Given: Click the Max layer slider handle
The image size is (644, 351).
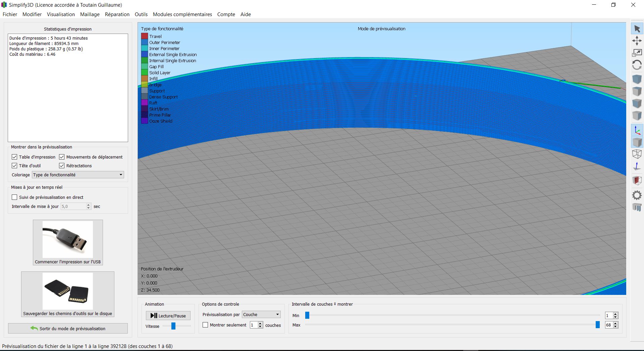Looking at the screenshot, I should point(597,324).
